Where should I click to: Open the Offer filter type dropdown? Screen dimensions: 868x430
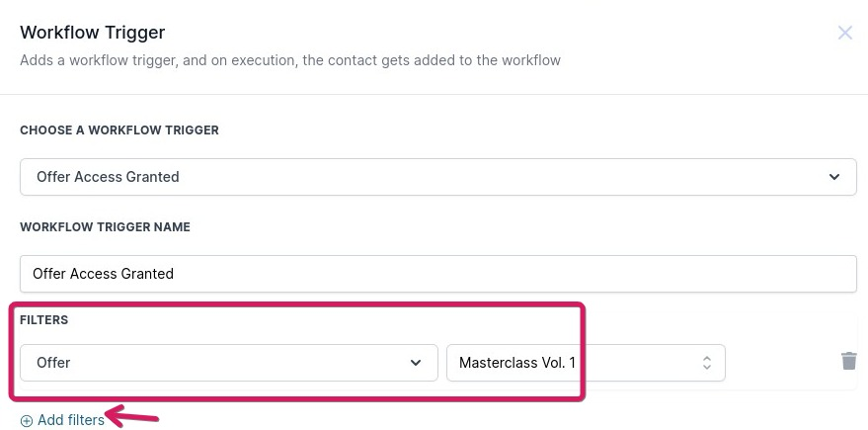[228, 363]
